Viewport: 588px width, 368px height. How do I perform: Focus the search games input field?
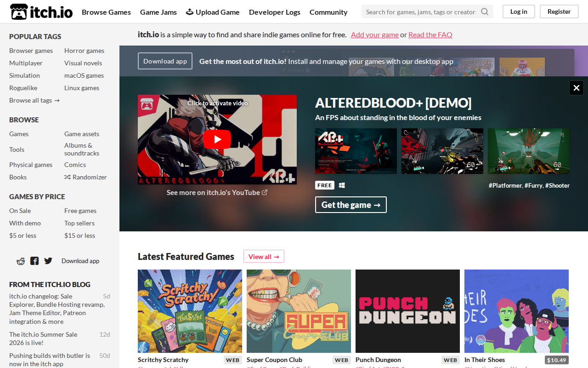coord(420,12)
